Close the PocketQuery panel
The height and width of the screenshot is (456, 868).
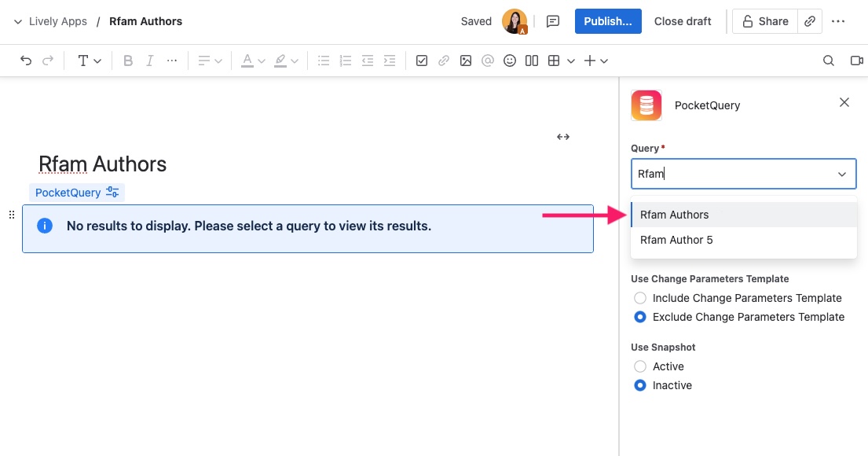pos(844,102)
